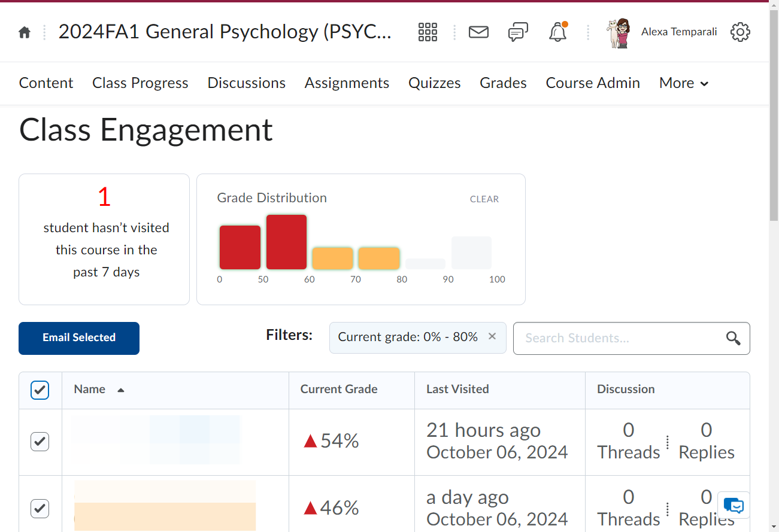Screen dimensions: 779x532
Task: Remove the Current grade filter chip
Action: click(492, 336)
